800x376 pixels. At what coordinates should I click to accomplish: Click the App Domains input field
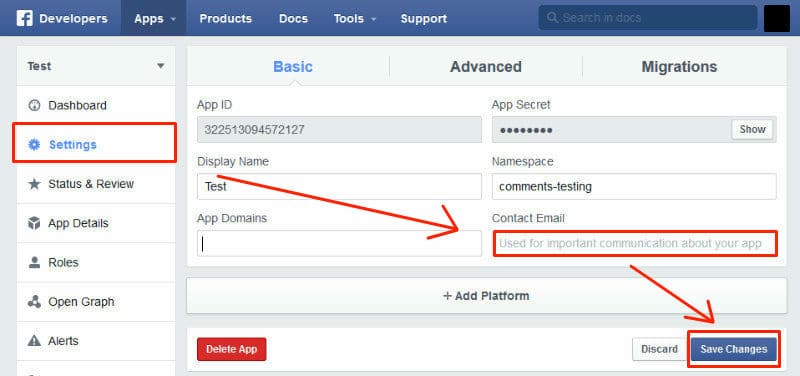(339, 243)
